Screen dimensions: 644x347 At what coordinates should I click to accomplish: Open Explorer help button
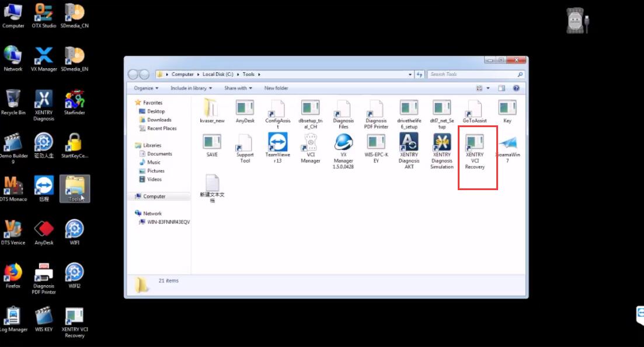point(516,88)
